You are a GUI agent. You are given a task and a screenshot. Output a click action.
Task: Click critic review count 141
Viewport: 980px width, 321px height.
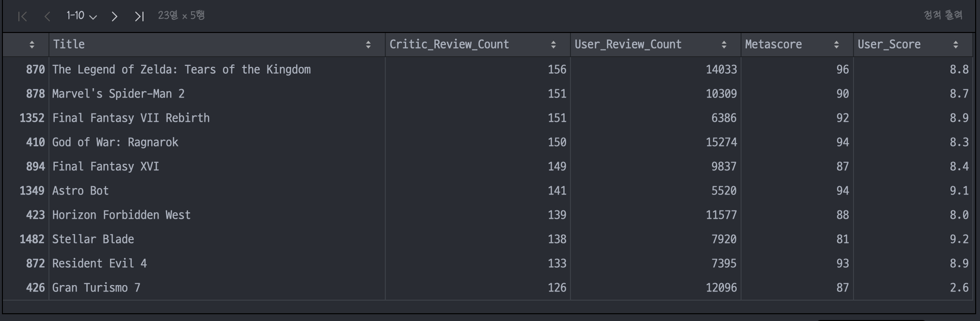click(557, 191)
